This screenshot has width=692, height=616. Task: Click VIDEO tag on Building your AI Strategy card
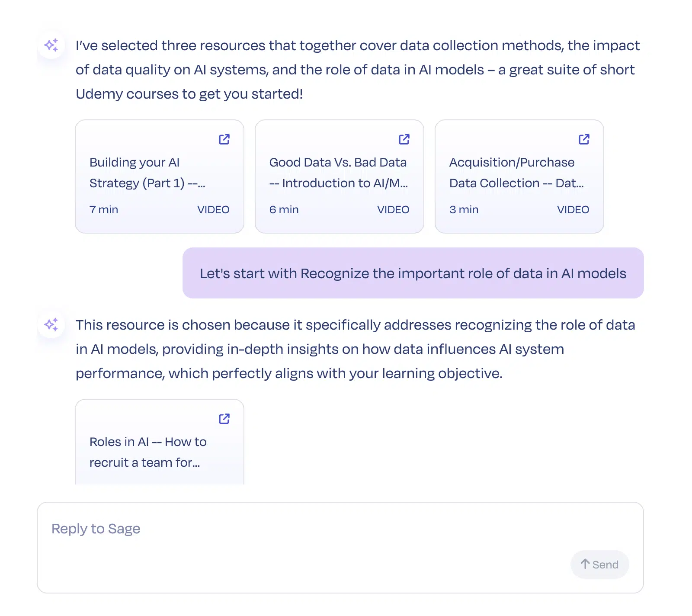pos(213,209)
